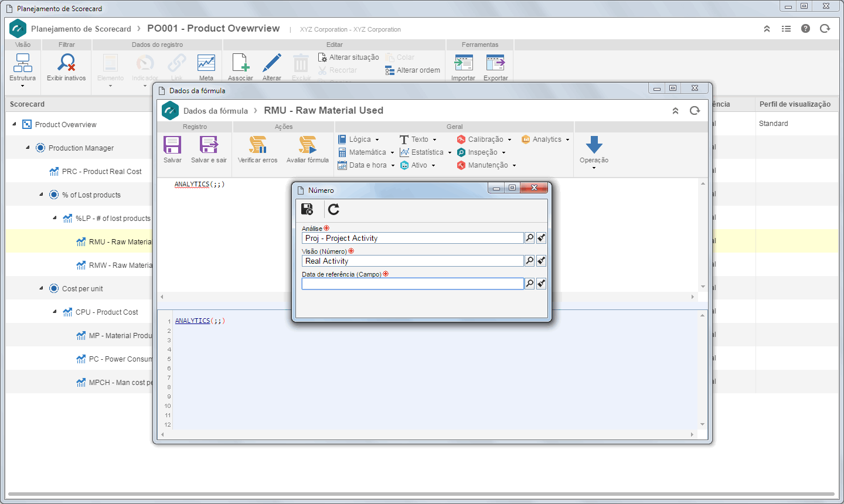Collapse main window ribbon with double chevron
The image size is (844, 504).
(767, 29)
